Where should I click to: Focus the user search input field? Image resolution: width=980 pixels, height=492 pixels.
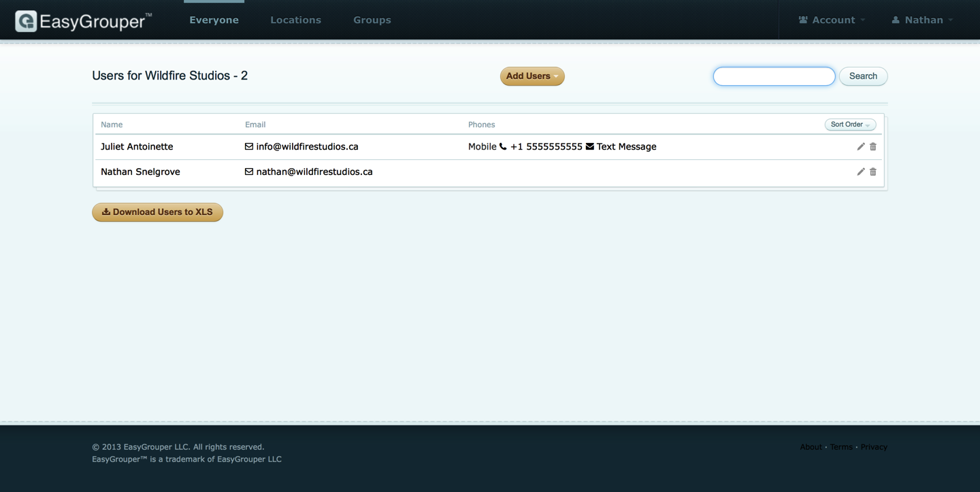pos(774,76)
